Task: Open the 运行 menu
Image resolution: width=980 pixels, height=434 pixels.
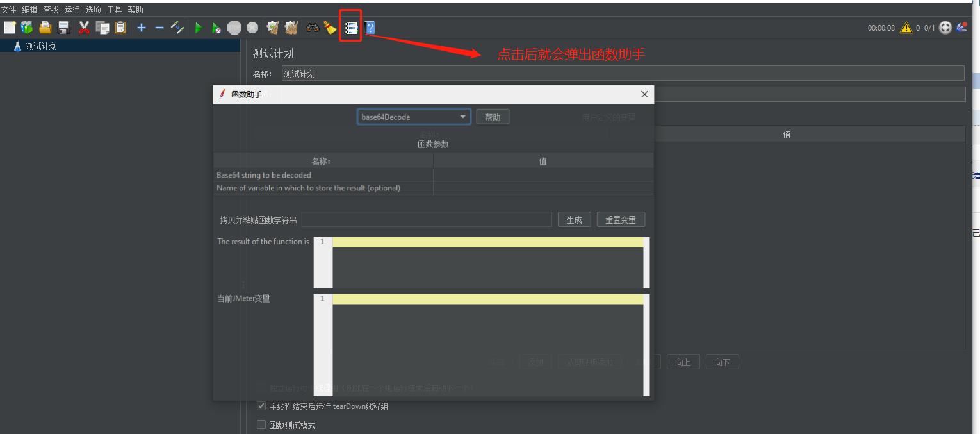Action: (x=72, y=10)
